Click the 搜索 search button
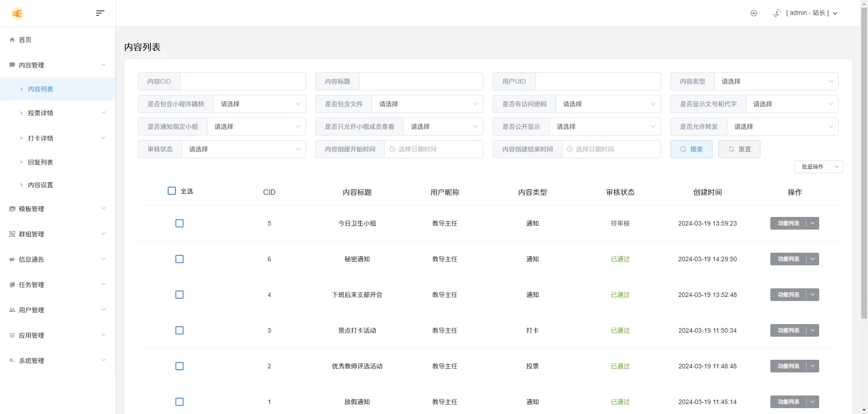The width and height of the screenshot is (868, 414). coord(691,149)
